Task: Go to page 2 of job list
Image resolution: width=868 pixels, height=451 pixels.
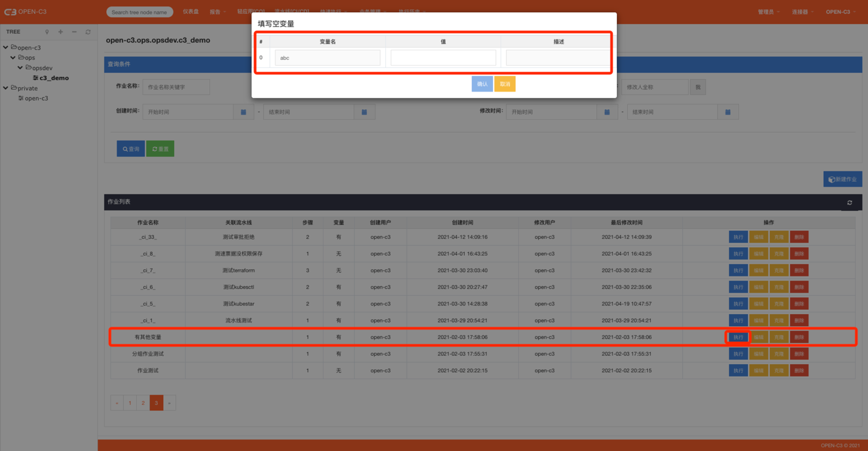Action: 143,403
